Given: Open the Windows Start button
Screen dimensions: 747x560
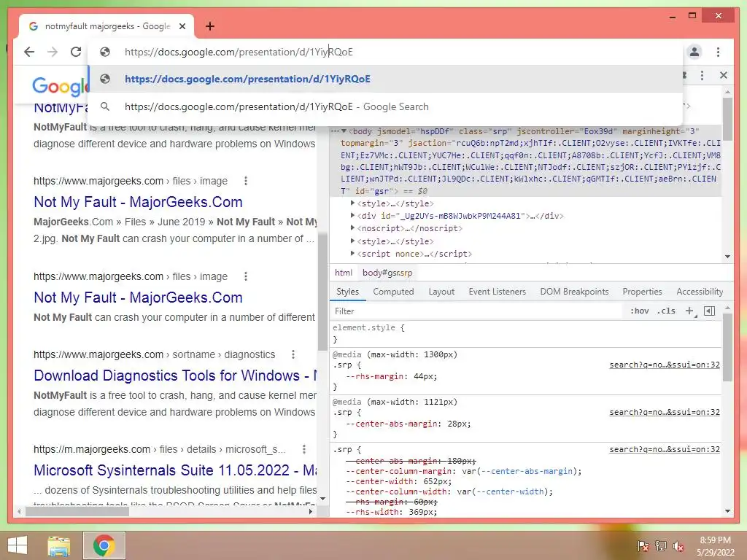Looking at the screenshot, I should 18,545.
